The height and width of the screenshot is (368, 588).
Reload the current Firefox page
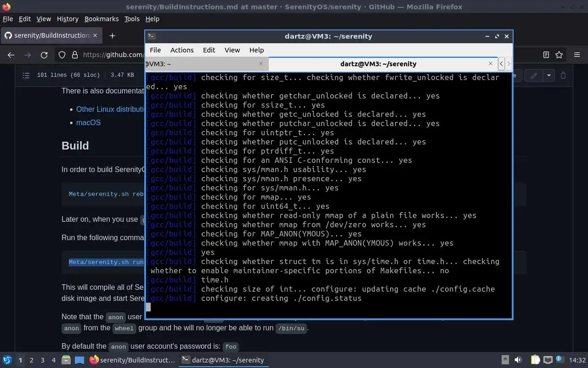click(44, 55)
